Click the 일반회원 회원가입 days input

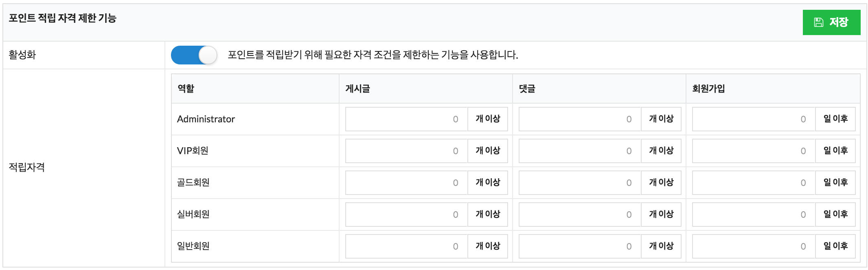pos(754,246)
